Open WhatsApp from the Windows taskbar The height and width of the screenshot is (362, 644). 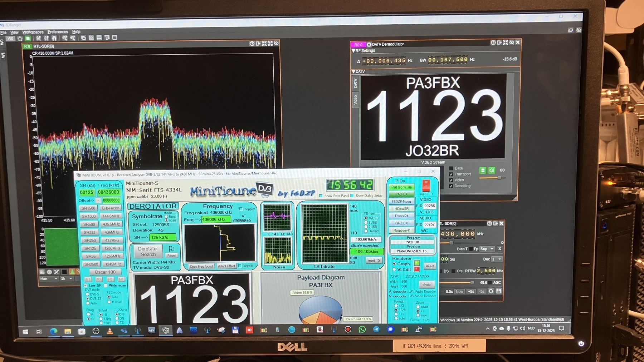362,329
